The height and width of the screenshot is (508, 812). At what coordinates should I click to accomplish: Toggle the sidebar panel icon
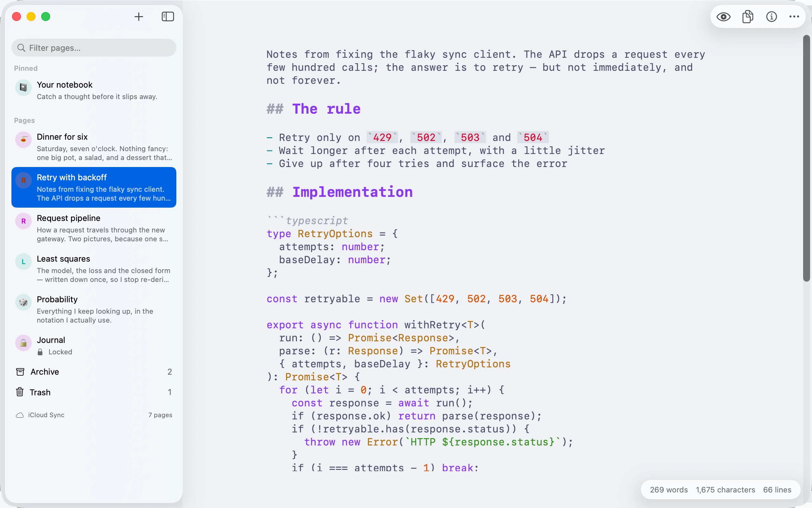click(168, 17)
